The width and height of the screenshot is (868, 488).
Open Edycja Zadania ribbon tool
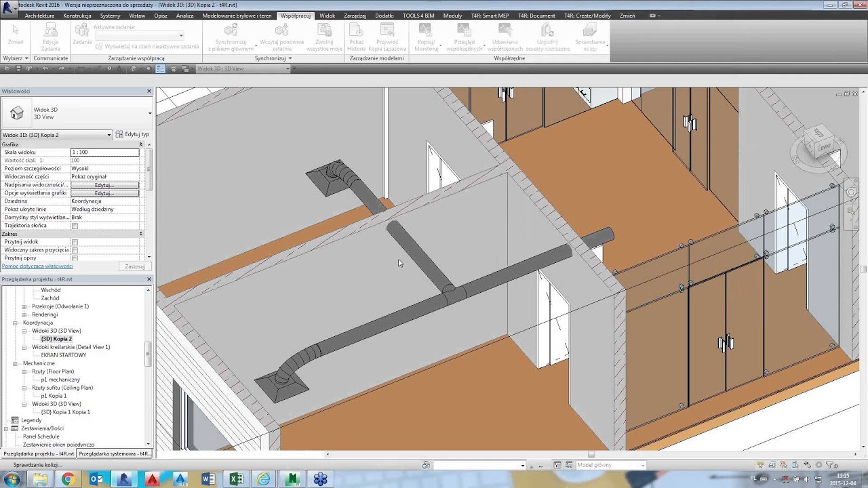50,36
